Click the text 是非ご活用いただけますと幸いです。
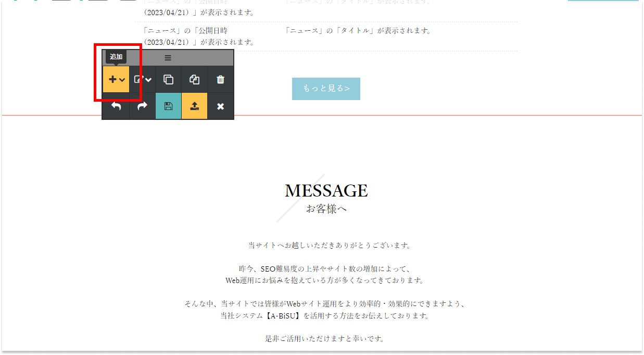The height and width of the screenshot is (355, 644). [x=326, y=339]
